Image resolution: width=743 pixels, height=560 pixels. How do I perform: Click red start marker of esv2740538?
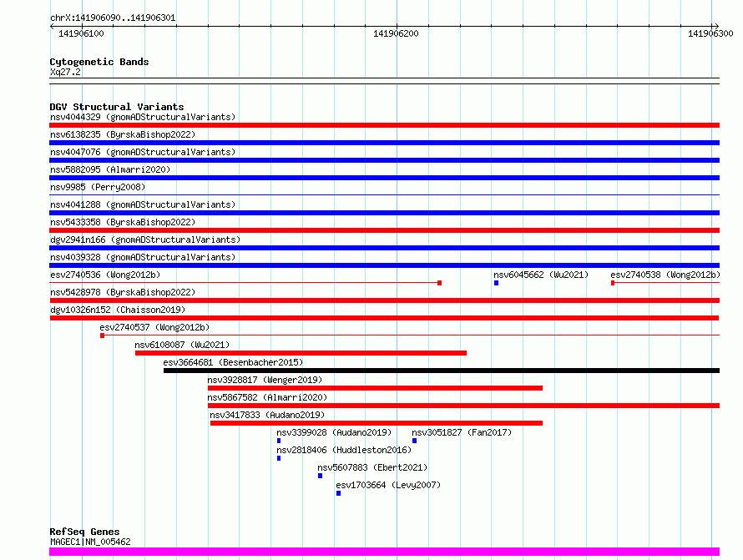pyautogui.click(x=613, y=283)
